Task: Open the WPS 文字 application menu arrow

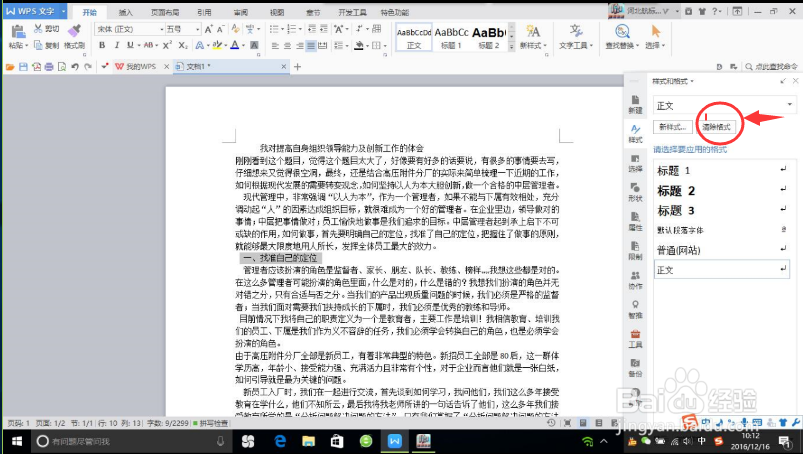Action: click(x=64, y=11)
